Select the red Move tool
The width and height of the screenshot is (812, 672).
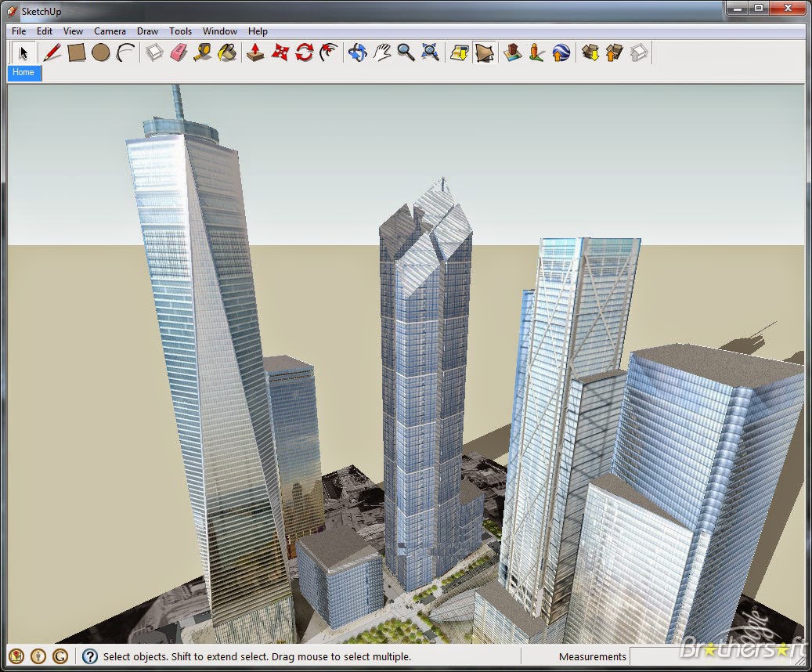280,52
